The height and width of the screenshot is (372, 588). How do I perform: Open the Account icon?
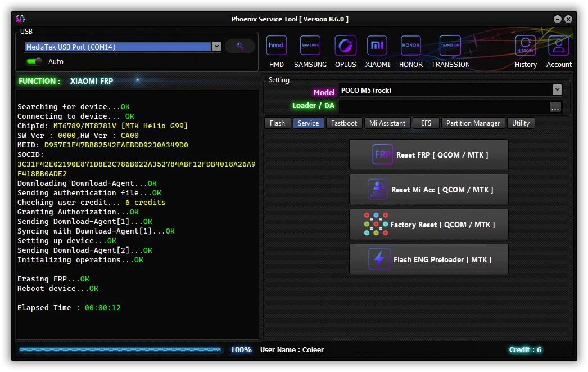point(559,46)
